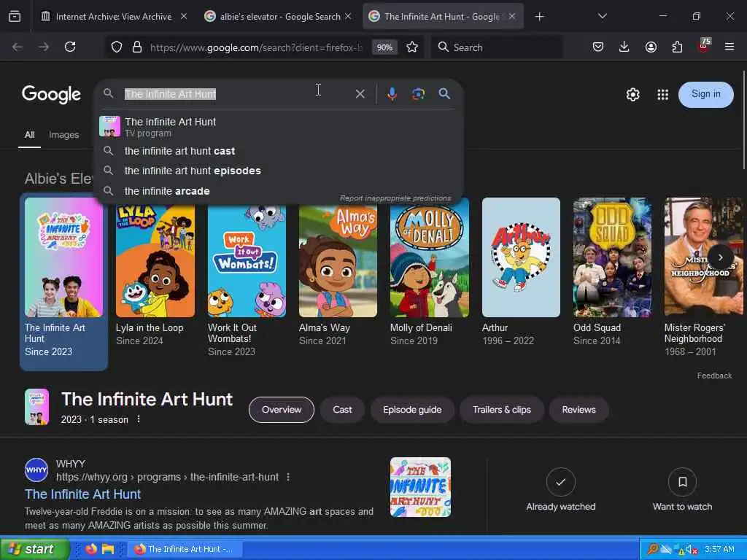Bookmark this page with the star
Image resolution: width=747 pixels, height=560 pixels.
[x=412, y=47]
